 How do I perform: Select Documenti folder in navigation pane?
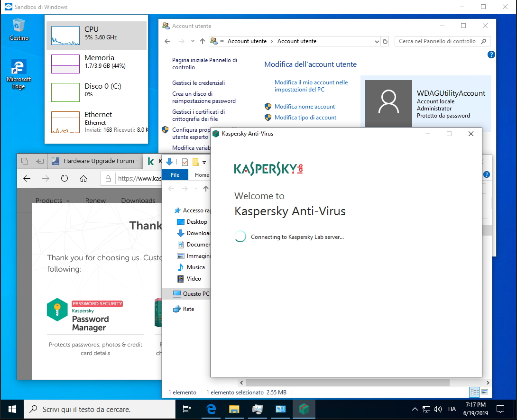tap(194, 245)
